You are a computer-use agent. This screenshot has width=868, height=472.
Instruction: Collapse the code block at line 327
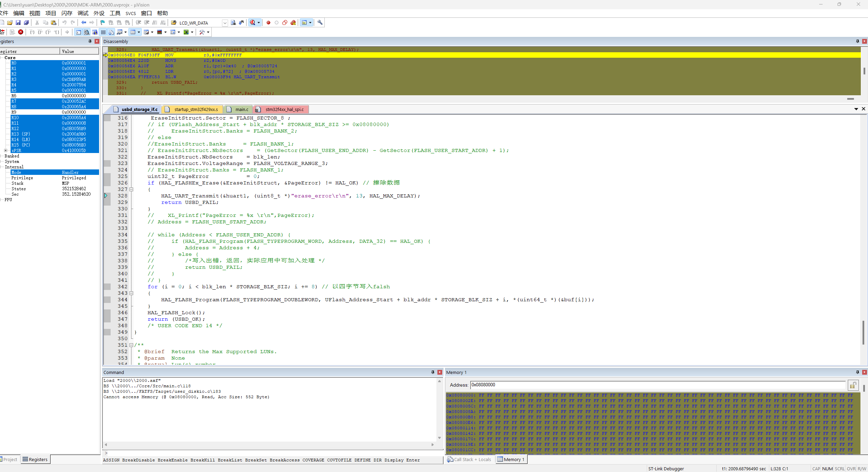[131, 189]
